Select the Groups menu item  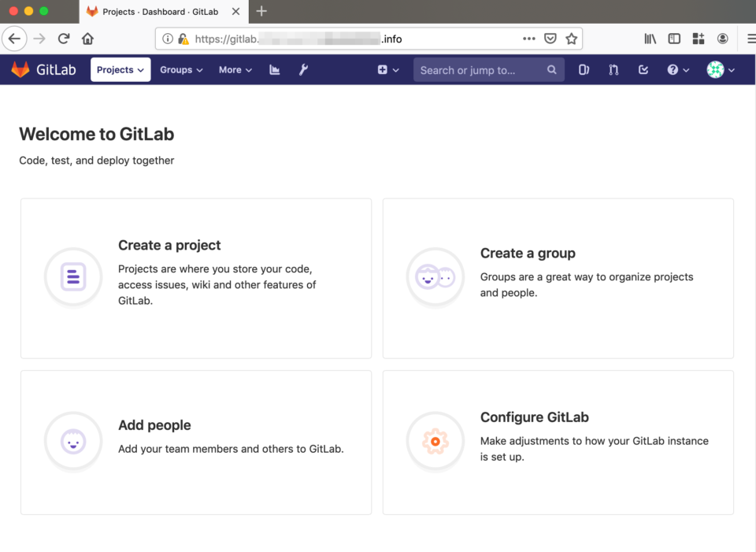tap(181, 69)
